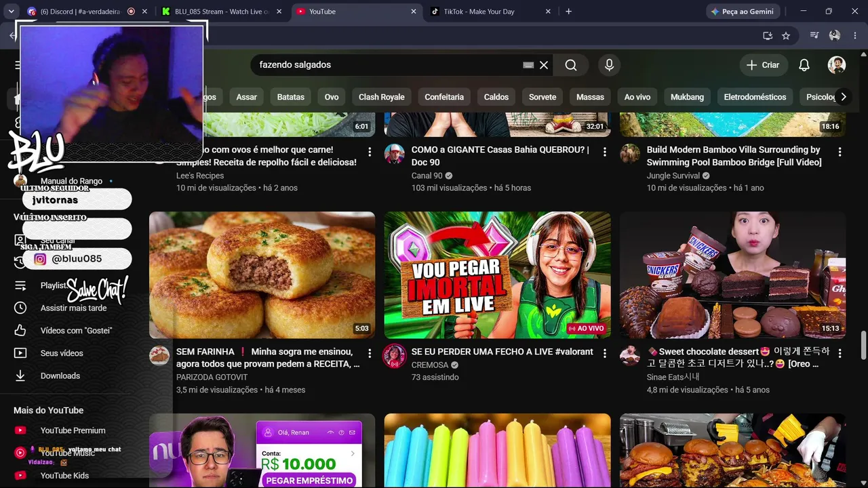Open options for Sweet chocolate dessert video
This screenshot has width=868, height=488.
[x=840, y=354]
